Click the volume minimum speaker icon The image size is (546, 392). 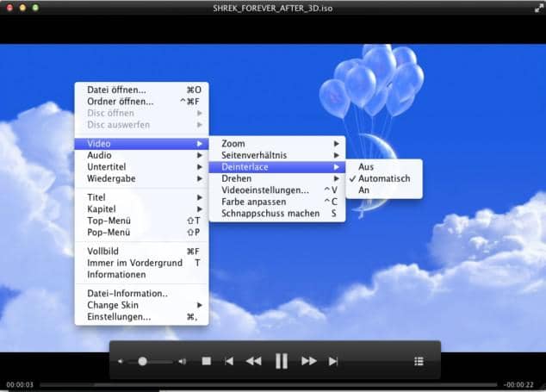point(120,362)
